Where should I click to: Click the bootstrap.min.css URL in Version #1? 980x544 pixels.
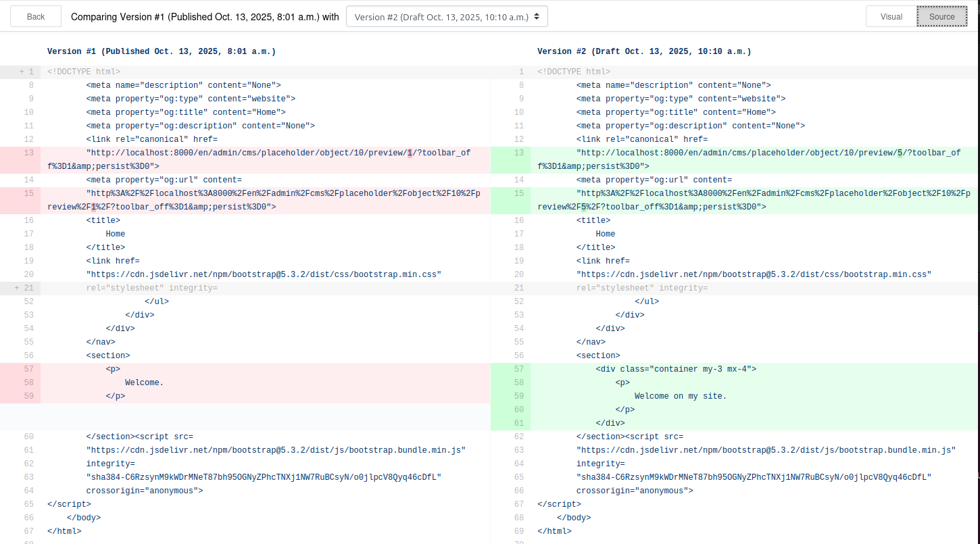(264, 274)
